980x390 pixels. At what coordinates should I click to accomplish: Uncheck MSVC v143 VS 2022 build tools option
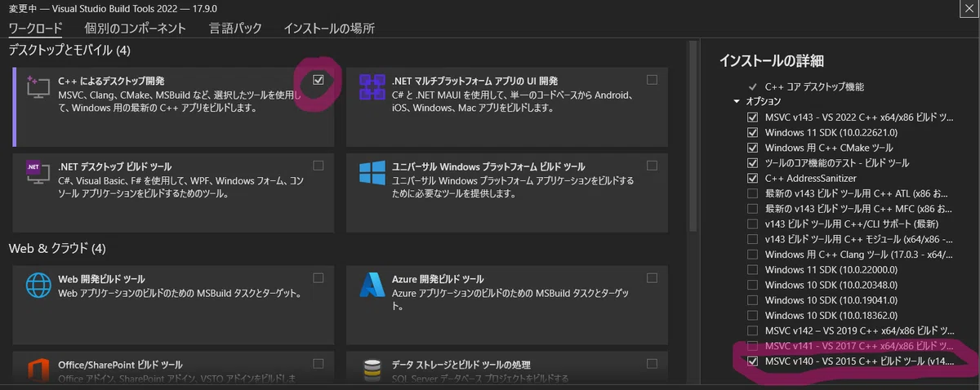752,117
